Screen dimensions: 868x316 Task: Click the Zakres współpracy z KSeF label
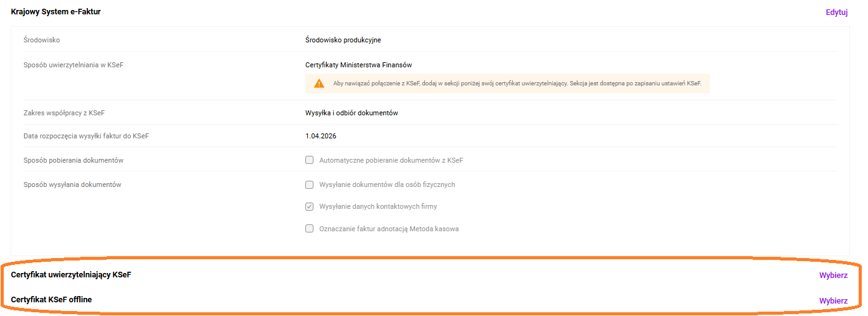pos(63,113)
